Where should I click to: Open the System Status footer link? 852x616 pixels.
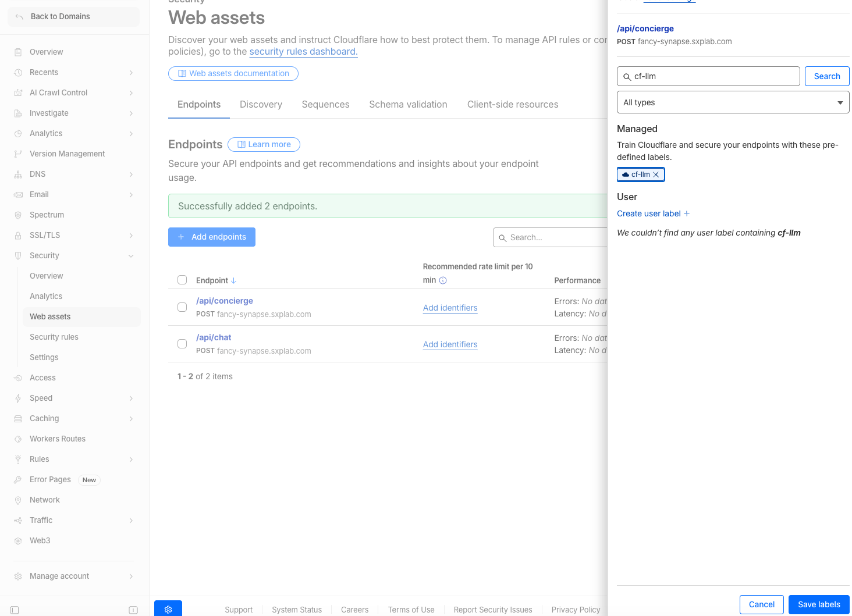click(x=297, y=610)
